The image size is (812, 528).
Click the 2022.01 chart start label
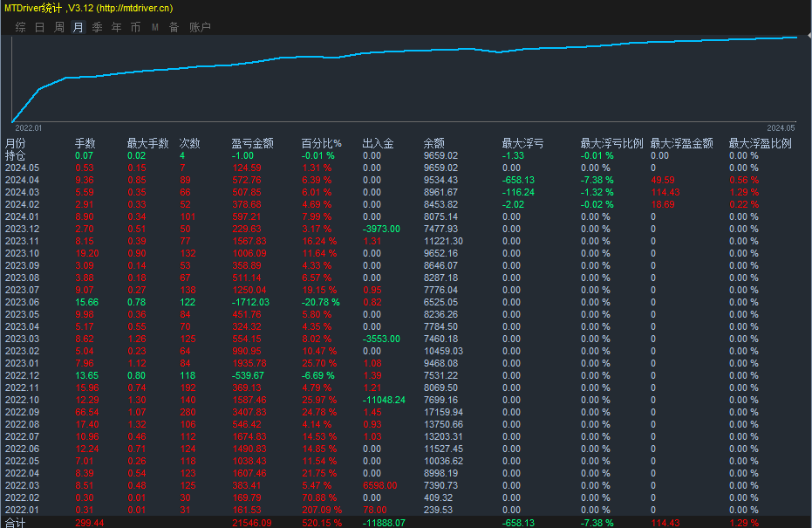tap(29, 128)
